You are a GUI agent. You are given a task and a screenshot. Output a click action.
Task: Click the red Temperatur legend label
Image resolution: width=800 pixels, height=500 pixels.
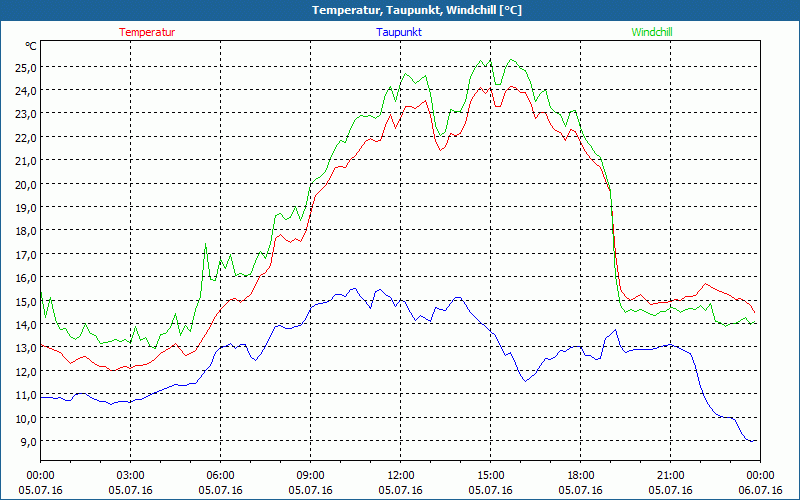coord(147,32)
